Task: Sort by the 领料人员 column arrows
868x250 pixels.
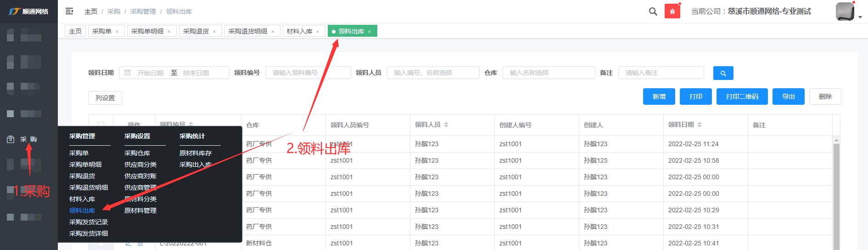Action: (446, 125)
